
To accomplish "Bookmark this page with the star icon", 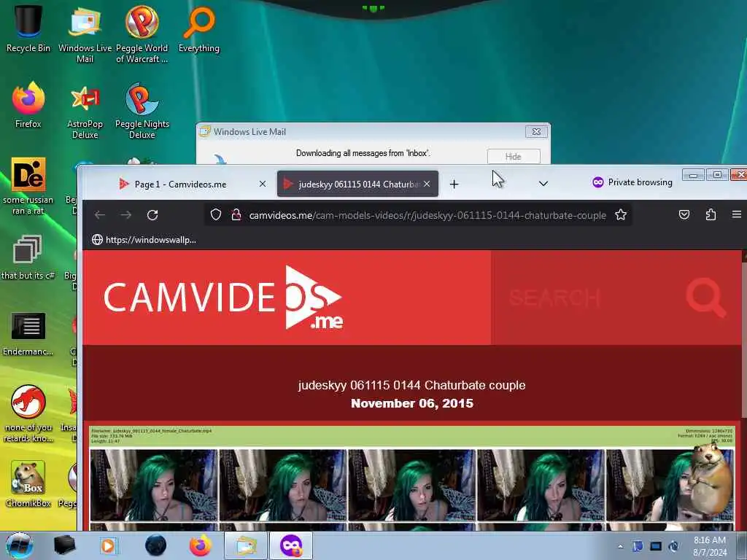I will (x=620, y=215).
